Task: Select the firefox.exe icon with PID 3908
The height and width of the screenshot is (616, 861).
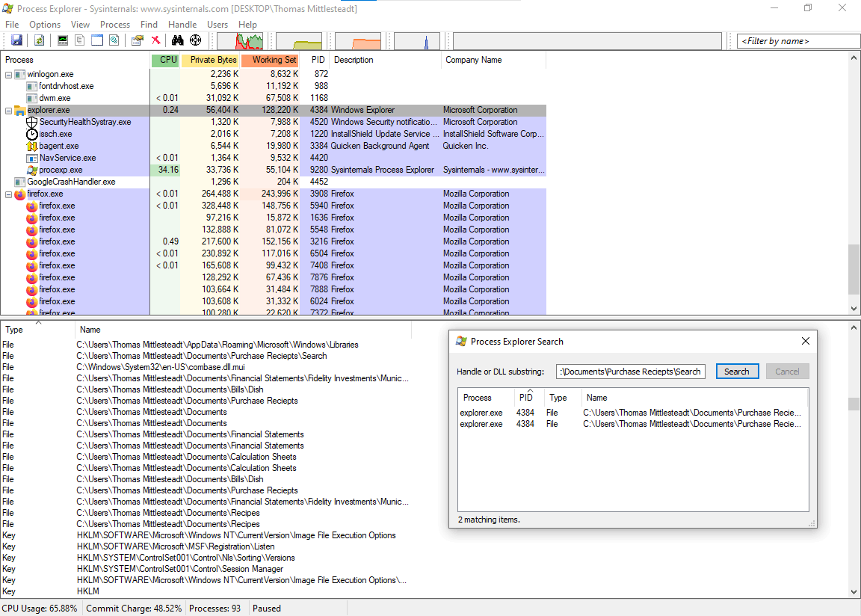Action: [19, 194]
